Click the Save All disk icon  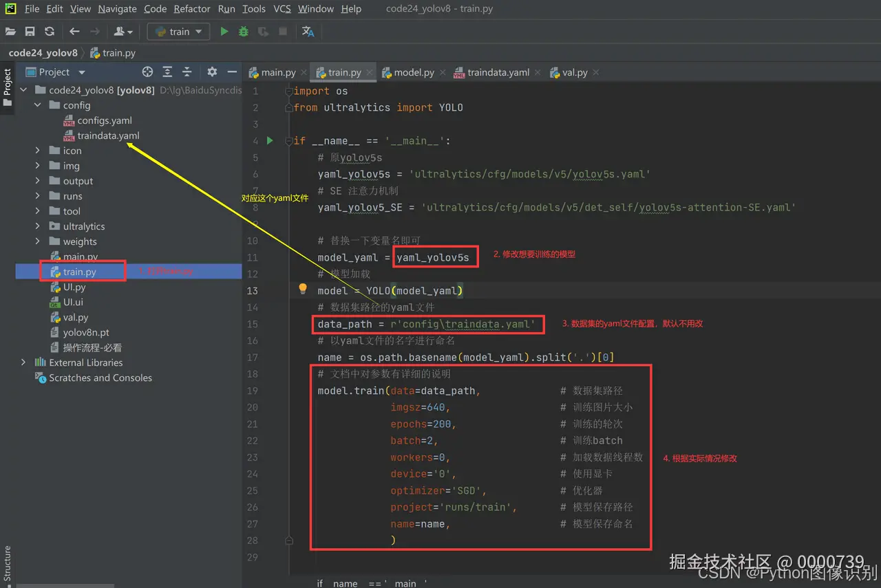click(30, 32)
